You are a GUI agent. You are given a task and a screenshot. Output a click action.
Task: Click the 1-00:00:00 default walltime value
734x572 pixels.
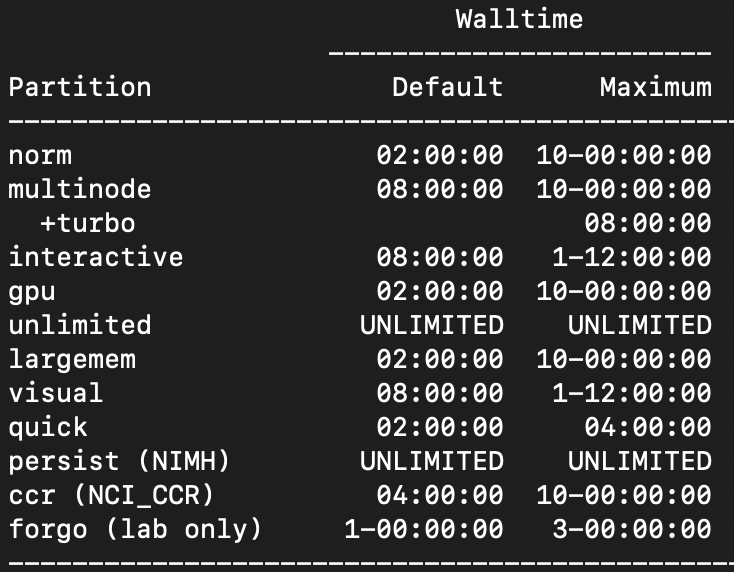[423, 529]
